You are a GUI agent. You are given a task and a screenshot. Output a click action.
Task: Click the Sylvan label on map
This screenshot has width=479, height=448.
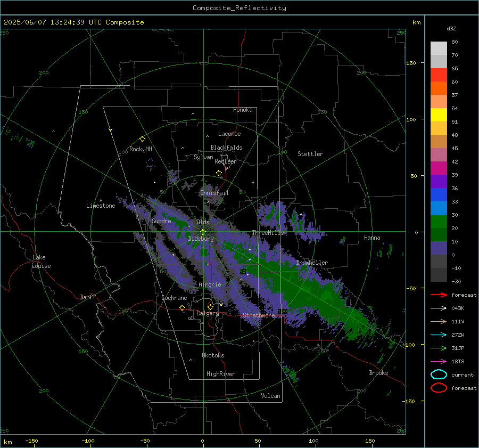pyautogui.click(x=203, y=157)
